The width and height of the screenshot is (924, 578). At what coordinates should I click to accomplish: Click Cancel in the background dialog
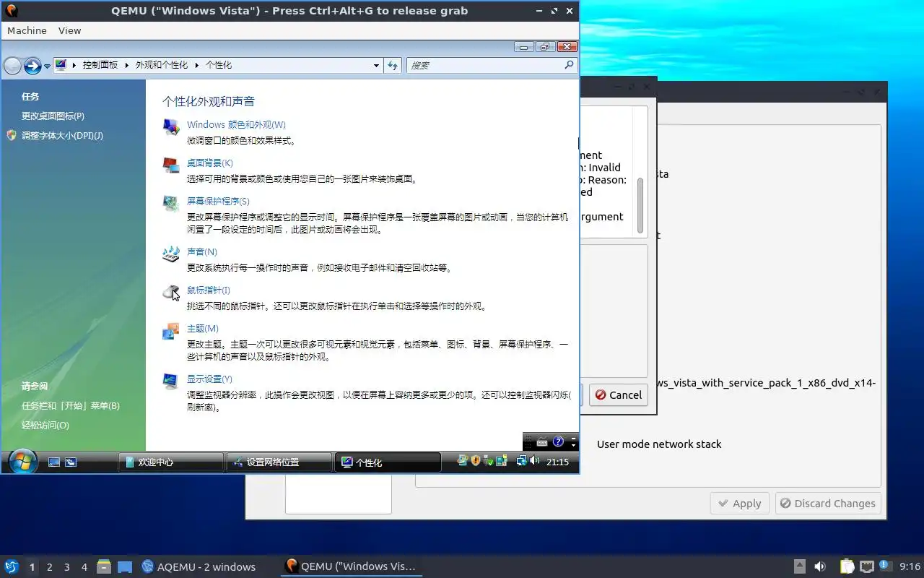618,395
